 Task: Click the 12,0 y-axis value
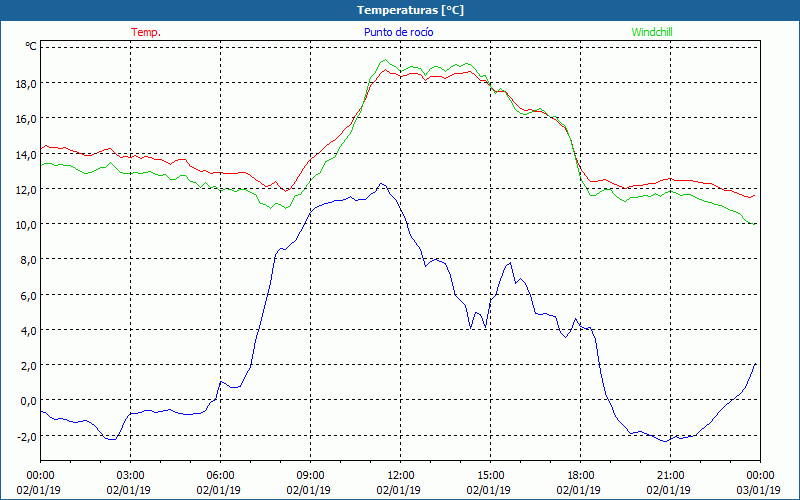[26, 189]
